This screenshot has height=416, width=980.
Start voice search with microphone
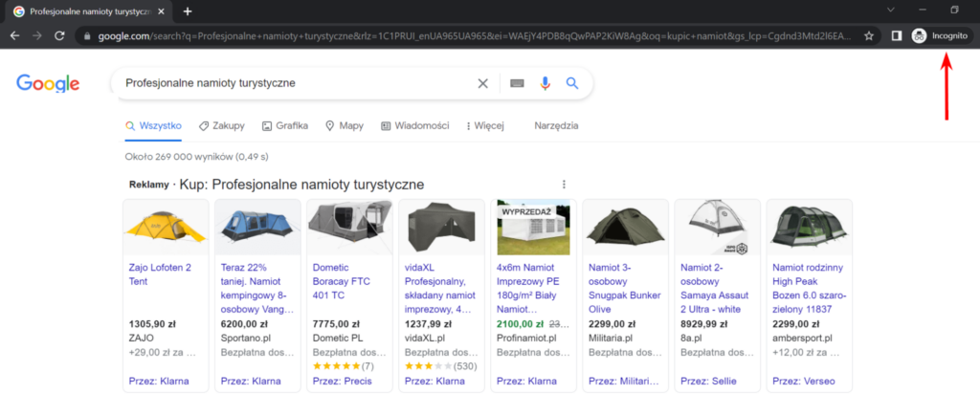point(545,83)
